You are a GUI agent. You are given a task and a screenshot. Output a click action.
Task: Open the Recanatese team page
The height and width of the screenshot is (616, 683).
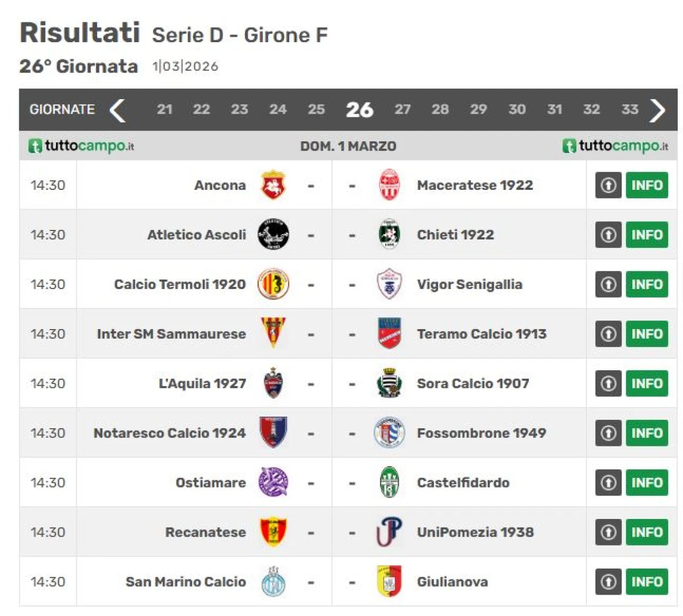[205, 532]
